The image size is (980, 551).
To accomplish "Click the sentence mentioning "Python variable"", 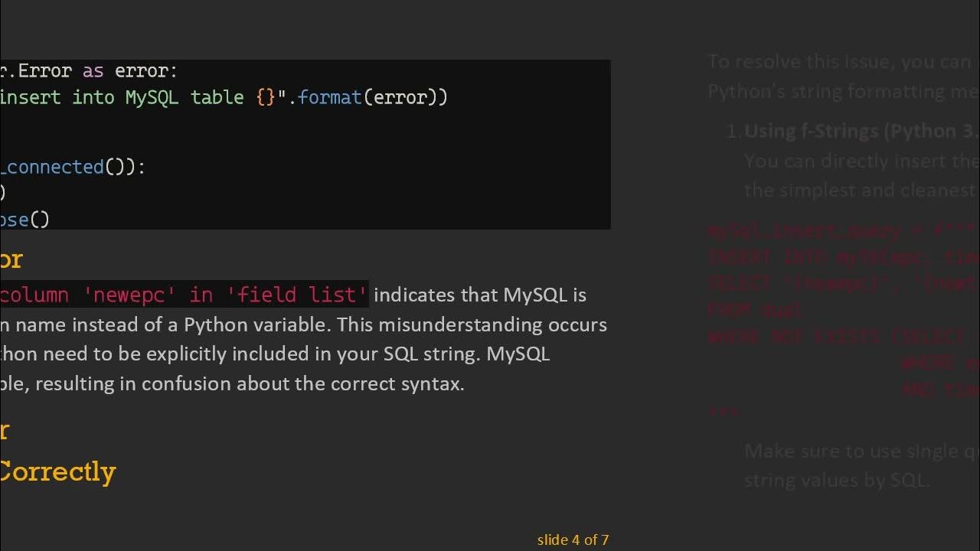I will (x=303, y=324).
